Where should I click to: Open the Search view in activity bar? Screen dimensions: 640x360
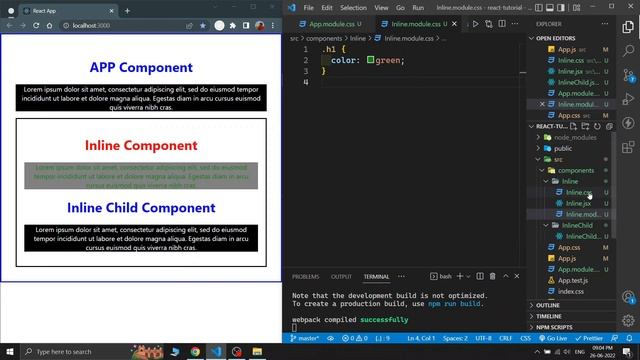628,51
